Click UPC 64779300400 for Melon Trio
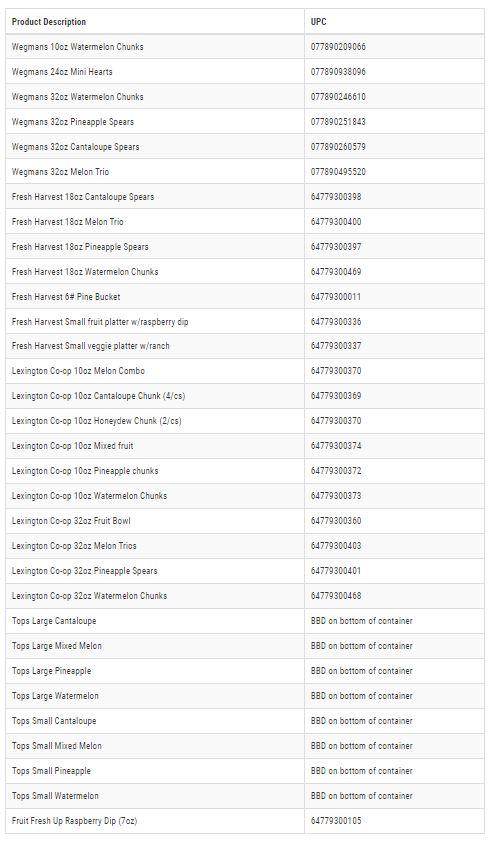Image resolution: width=493 pixels, height=846 pixels. point(336,222)
